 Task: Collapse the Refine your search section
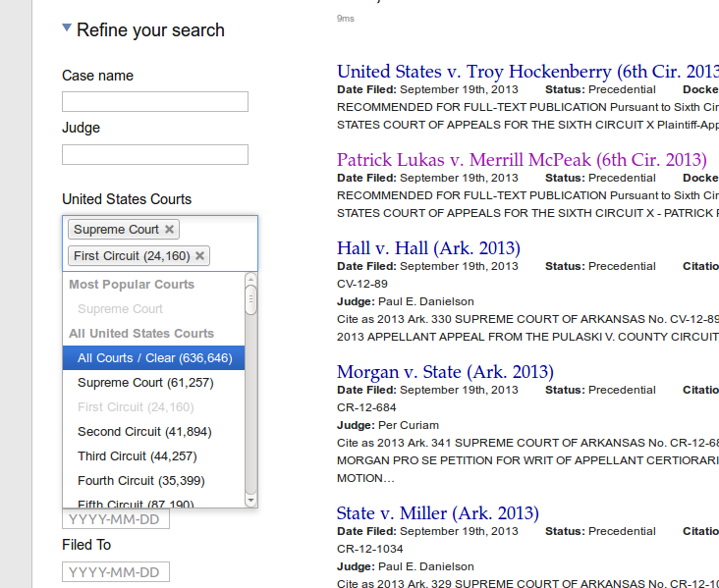pyautogui.click(x=67, y=29)
